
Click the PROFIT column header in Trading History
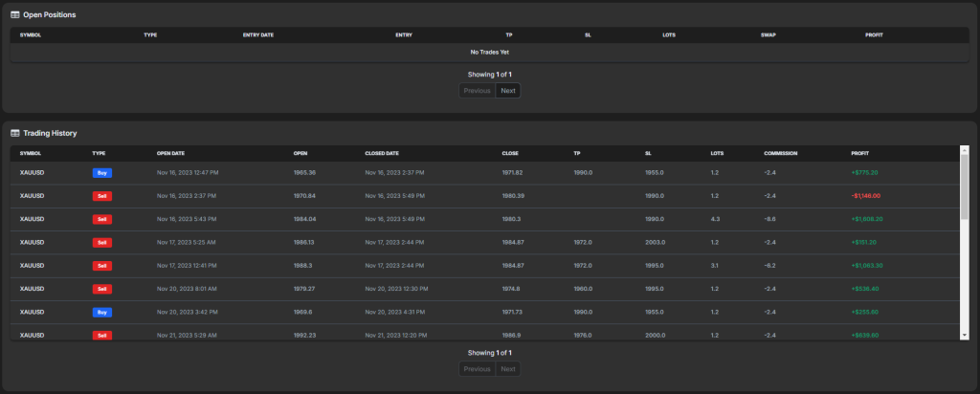tap(860, 153)
